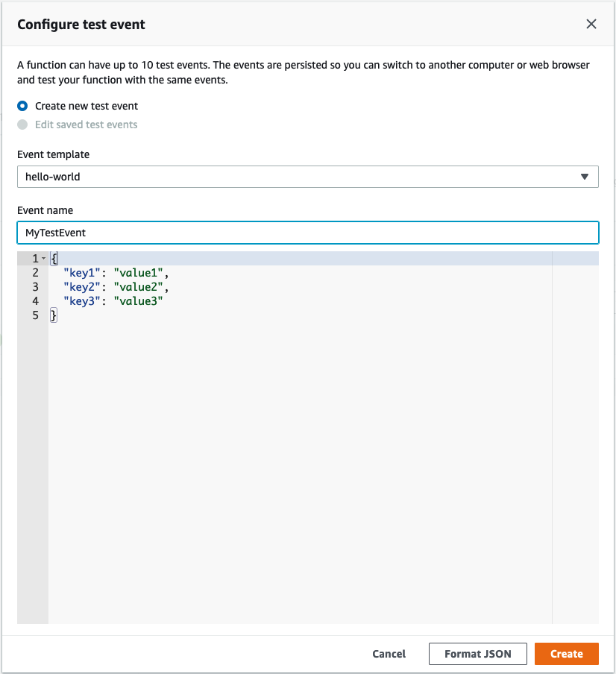Click the Create button

566,654
